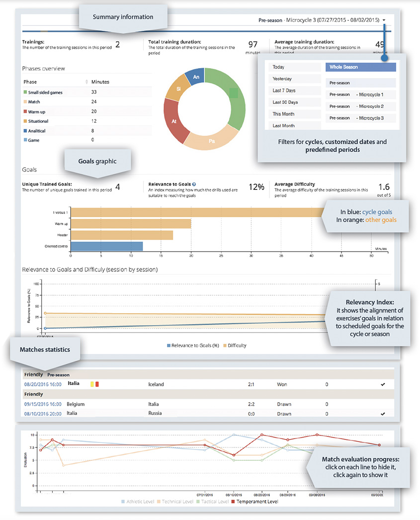Click 'Iceland' opponent cell
The width and height of the screenshot is (420, 520).
[x=156, y=384]
